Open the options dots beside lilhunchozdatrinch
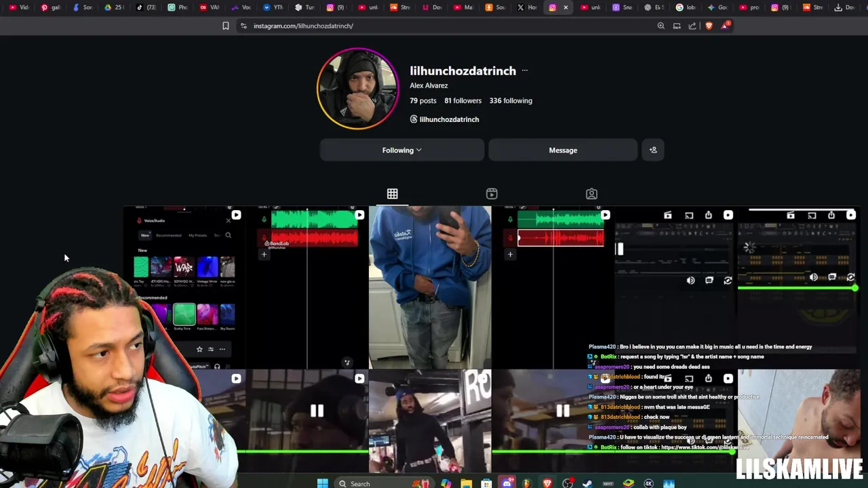The height and width of the screenshot is (488, 868). tap(524, 70)
